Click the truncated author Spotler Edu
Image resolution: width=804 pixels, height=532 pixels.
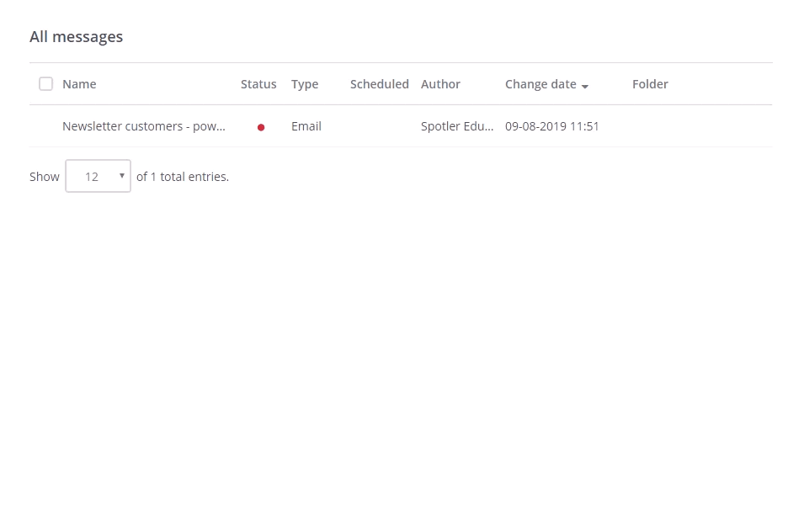[457, 125]
